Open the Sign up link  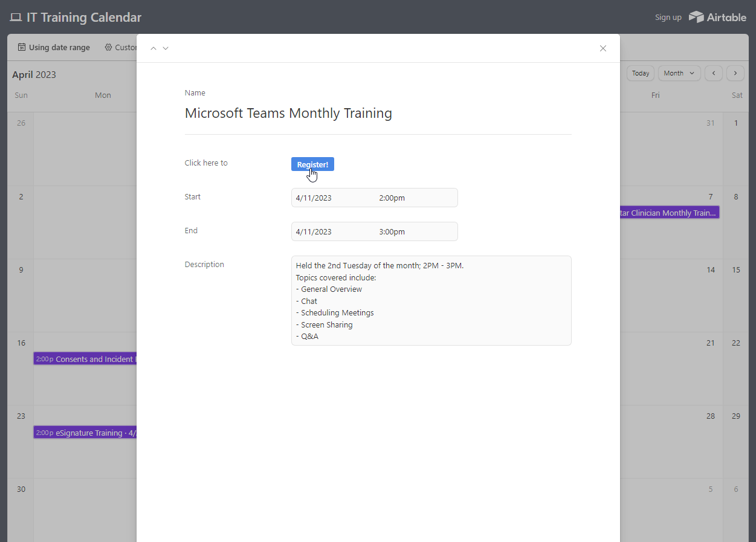tap(668, 18)
